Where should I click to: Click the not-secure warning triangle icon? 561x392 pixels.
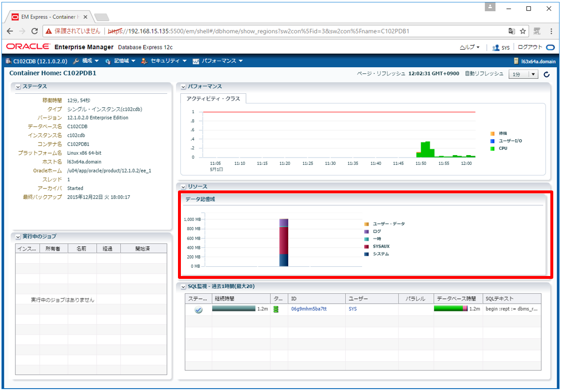tap(49, 31)
